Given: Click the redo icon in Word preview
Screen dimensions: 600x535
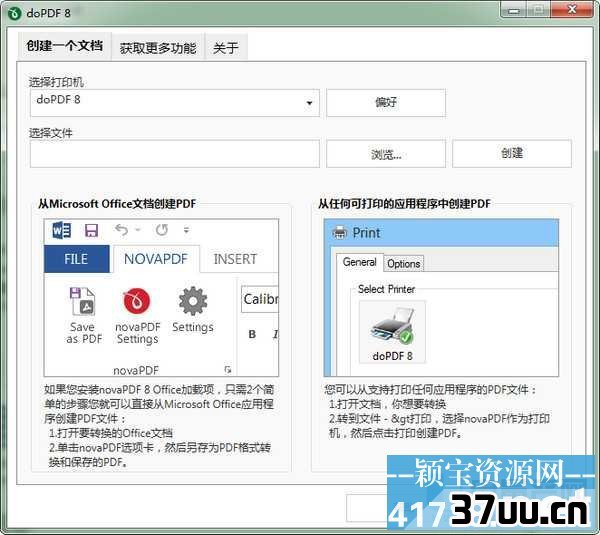Looking at the screenshot, I should click(x=161, y=230).
